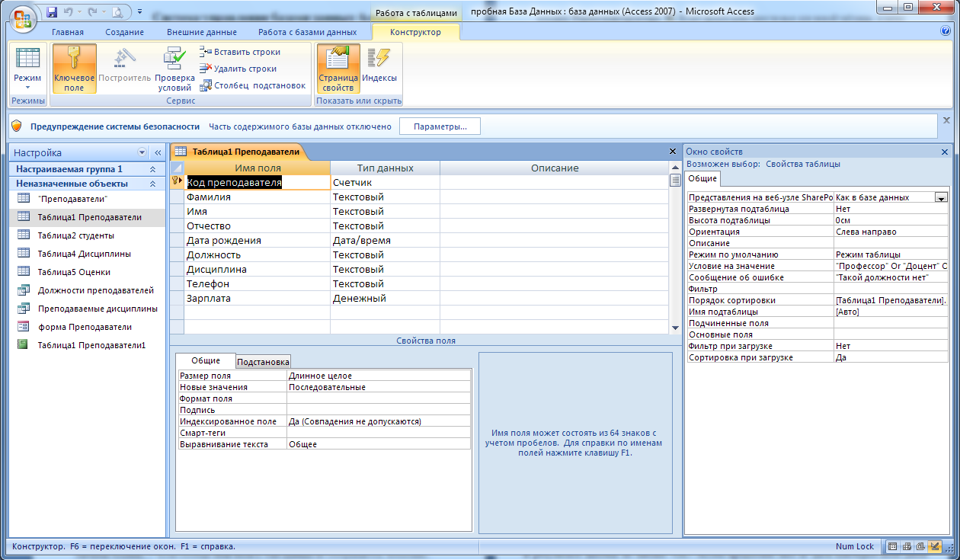The width and height of the screenshot is (960, 560).
Task: Click the Таблица1 Преподаватели document tab
Action: [x=238, y=152]
